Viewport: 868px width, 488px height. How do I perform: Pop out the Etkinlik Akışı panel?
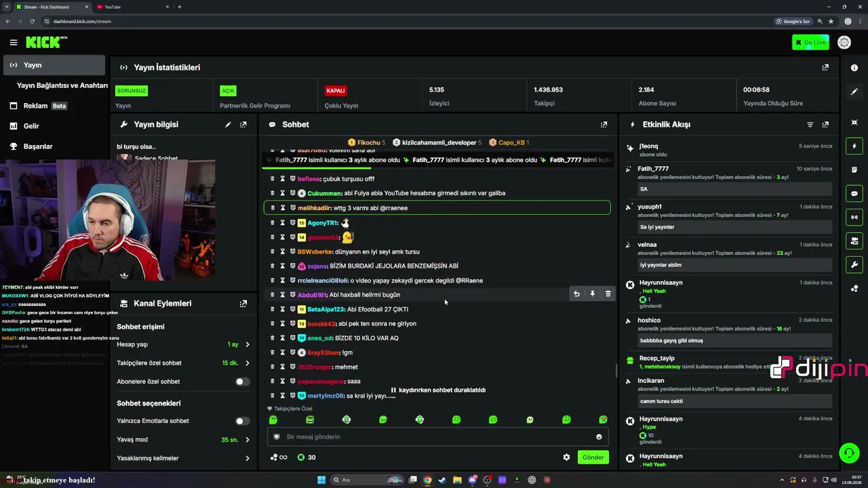tap(825, 125)
